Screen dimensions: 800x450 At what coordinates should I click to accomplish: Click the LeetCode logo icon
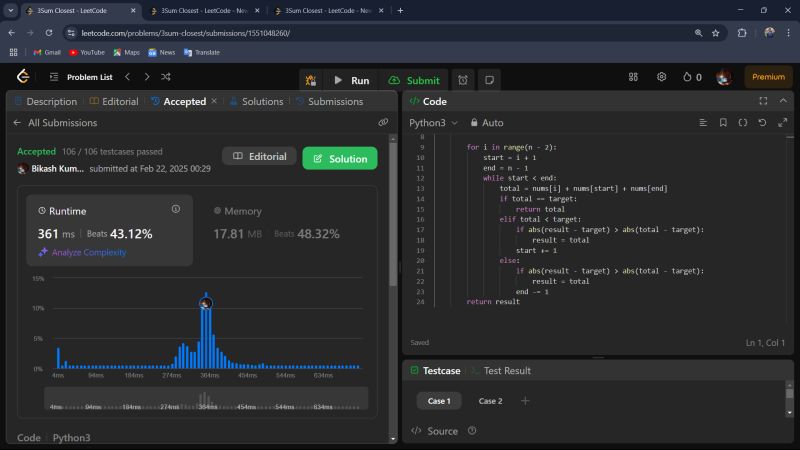click(22, 77)
